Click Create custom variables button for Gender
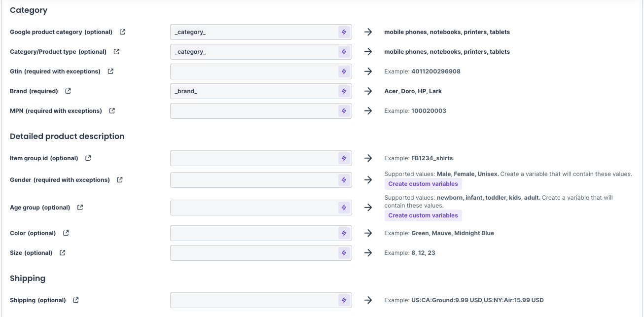 point(423,184)
